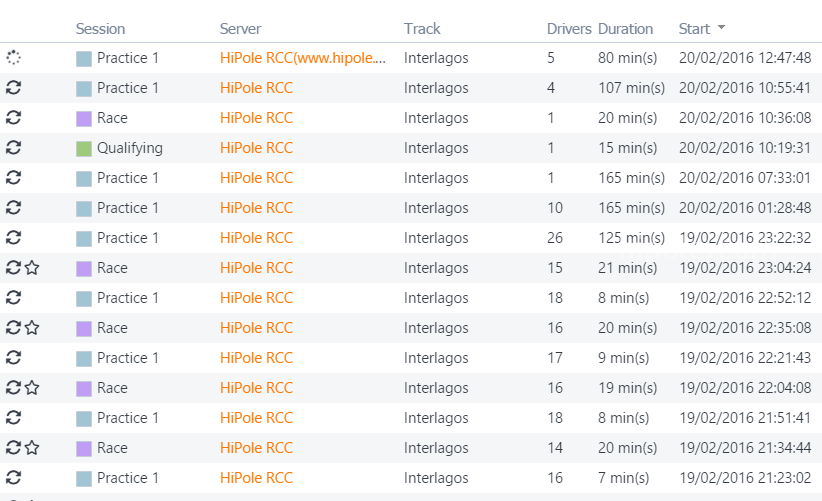Click the star icon on 22:04:08 Race
Image resolution: width=822 pixels, height=501 pixels.
[x=33, y=388]
